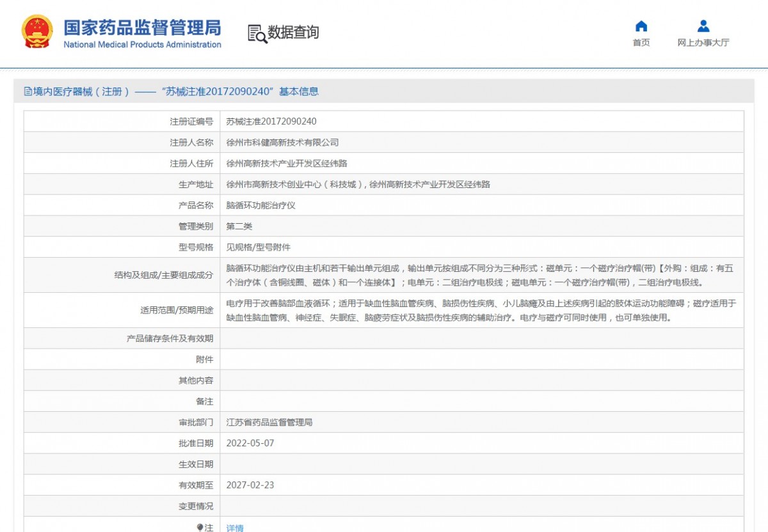Screen dimensions: 768x532
Task: Click 见规格/型号附件 in the 型号规格 row
Action: pyautogui.click(x=258, y=247)
